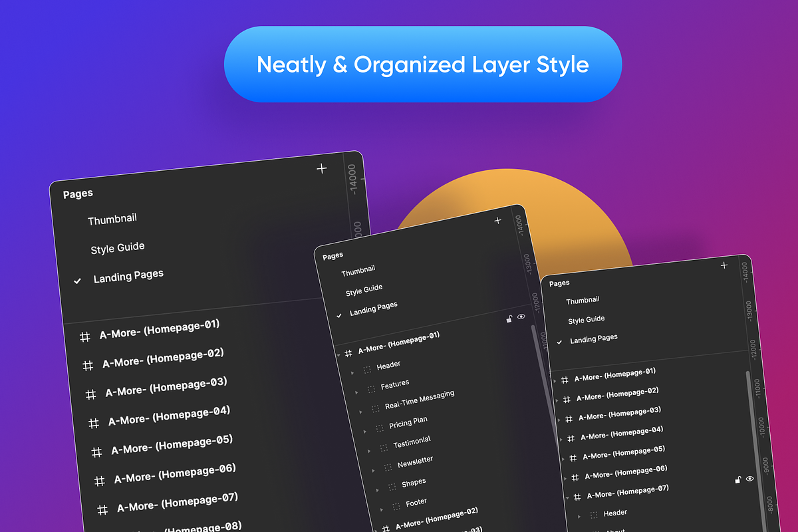Select A-More- (Homepage-04) name in left panel

point(169,416)
